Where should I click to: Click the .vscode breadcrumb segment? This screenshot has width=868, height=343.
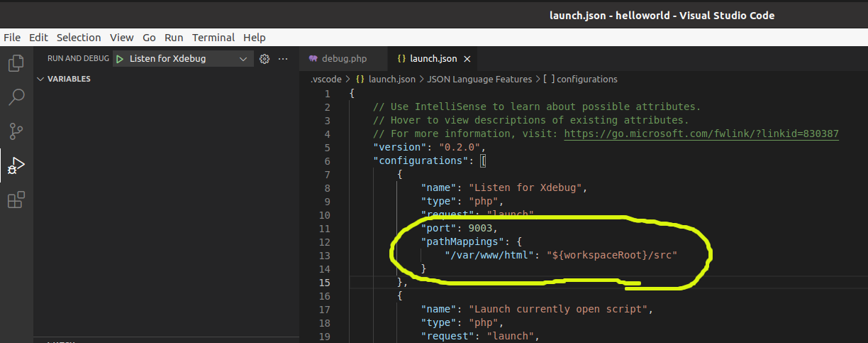tap(326, 80)
